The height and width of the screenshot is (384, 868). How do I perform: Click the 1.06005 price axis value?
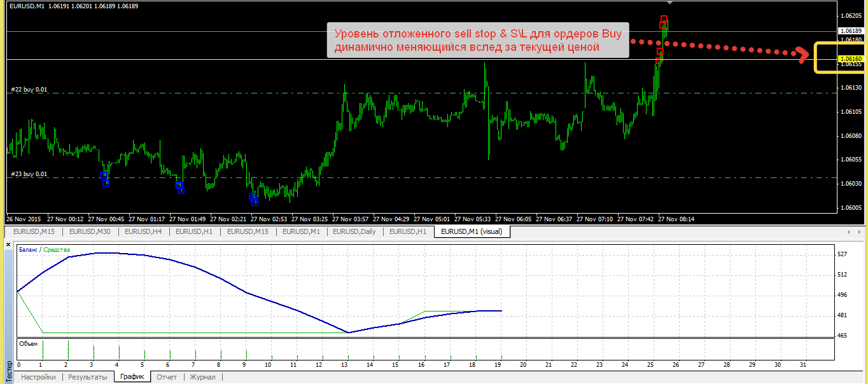point(851,207)
